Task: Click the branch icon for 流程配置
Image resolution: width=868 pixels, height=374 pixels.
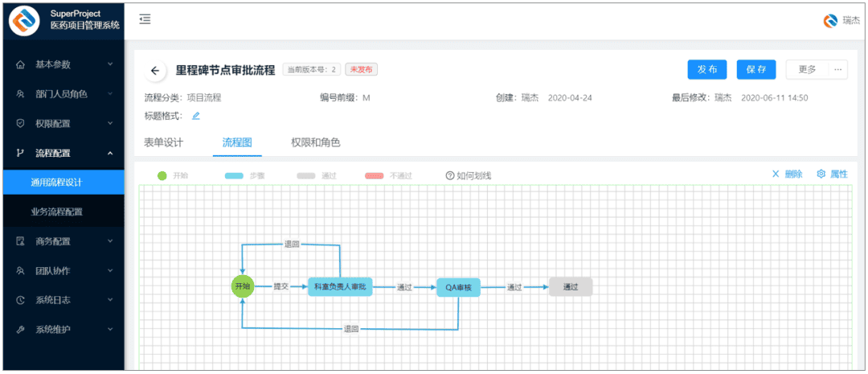Action: click(x=20, y=153)
